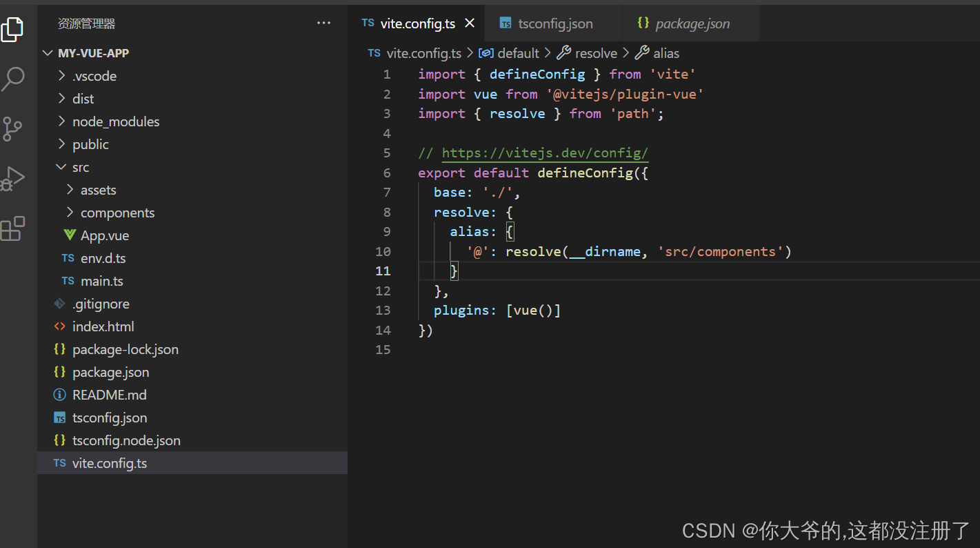Switch to the tsconfig.json tab
This screenshot has width=980, height=548.
(x=553, y=23)
